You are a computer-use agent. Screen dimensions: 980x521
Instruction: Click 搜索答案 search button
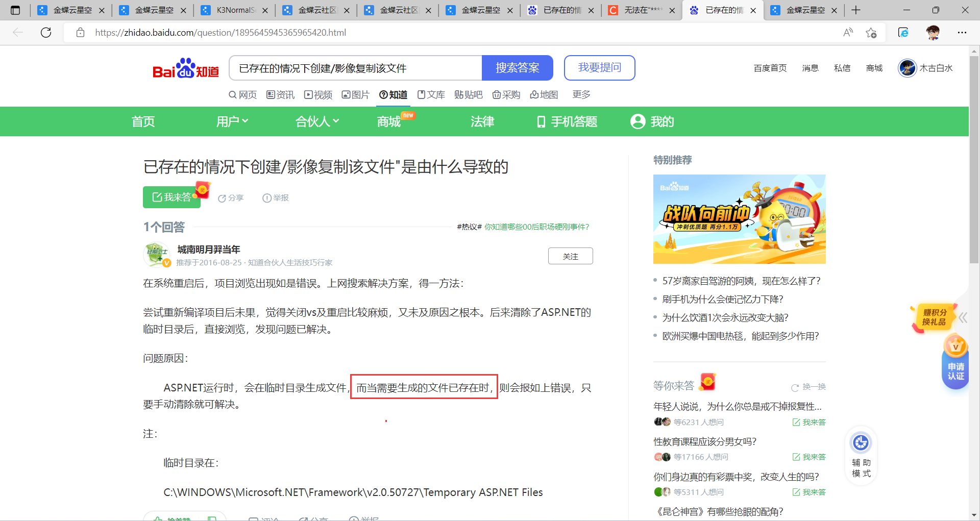518,68
